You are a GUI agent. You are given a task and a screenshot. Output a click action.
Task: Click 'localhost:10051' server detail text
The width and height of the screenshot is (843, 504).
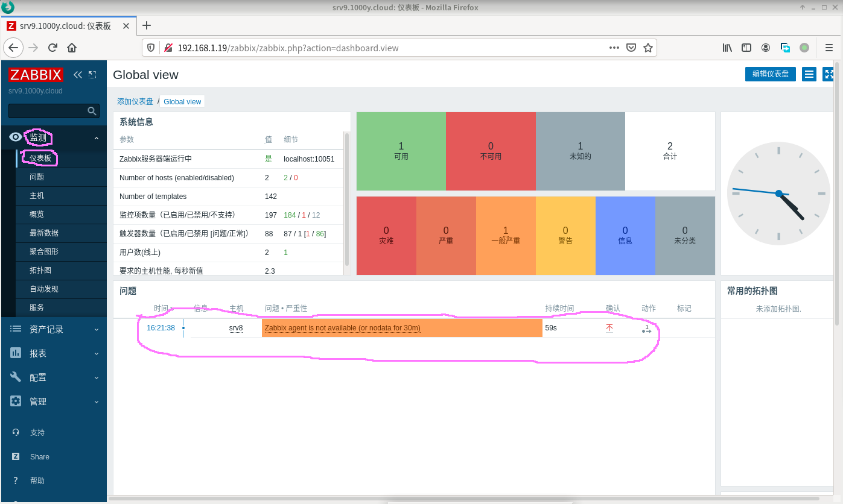[x=309, y=159]
